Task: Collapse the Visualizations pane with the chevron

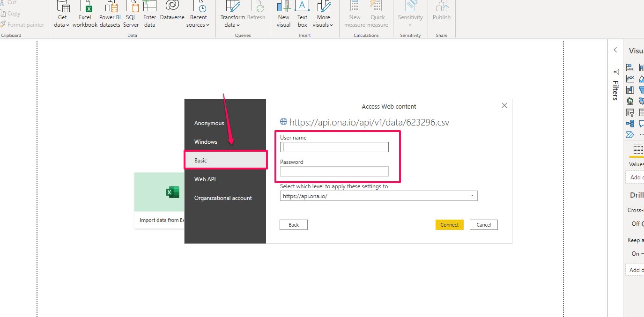Action: coord(615,50)
